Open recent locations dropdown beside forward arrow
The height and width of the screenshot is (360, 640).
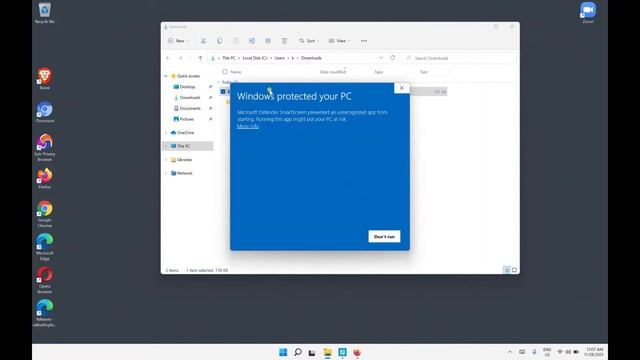point(190,58)
